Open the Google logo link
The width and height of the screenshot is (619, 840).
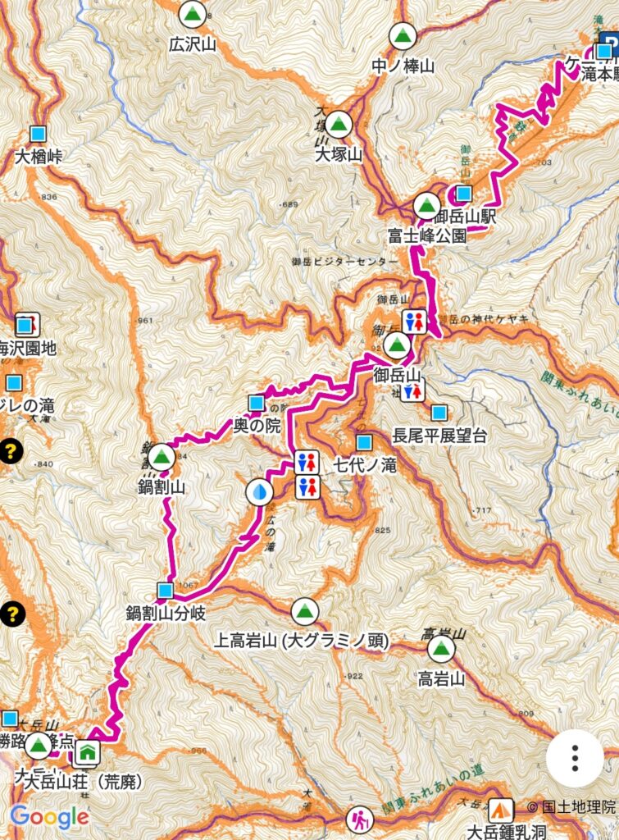tap(50, 818)
